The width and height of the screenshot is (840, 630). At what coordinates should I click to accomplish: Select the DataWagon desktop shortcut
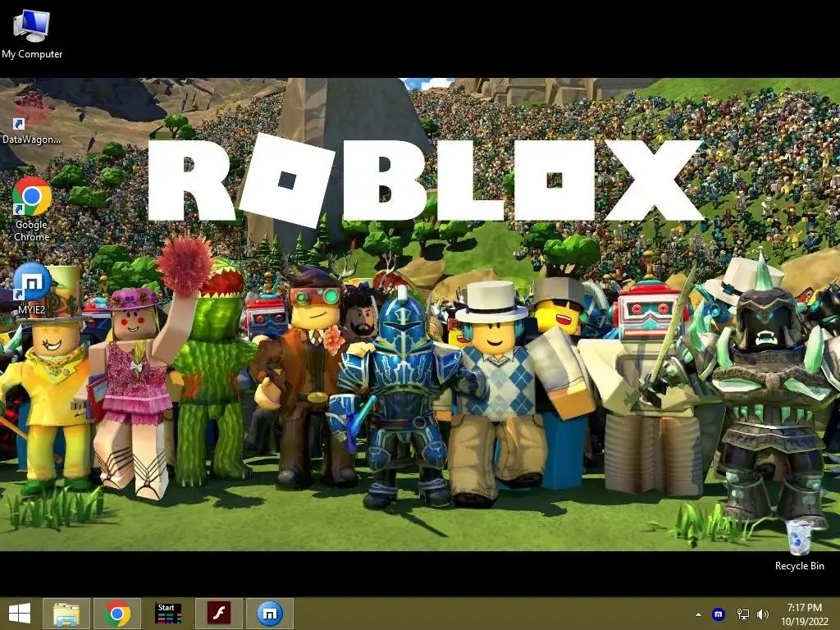[x=31, y=118]
